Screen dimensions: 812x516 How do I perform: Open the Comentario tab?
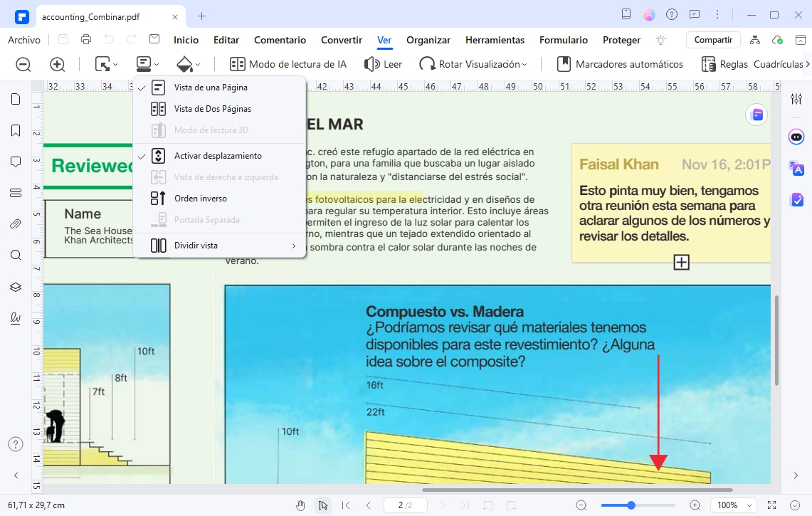tap(280, 40)
